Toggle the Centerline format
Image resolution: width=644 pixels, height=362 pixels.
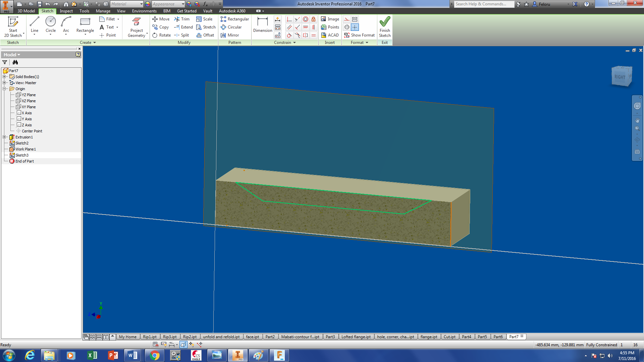(x=347, y=27)
